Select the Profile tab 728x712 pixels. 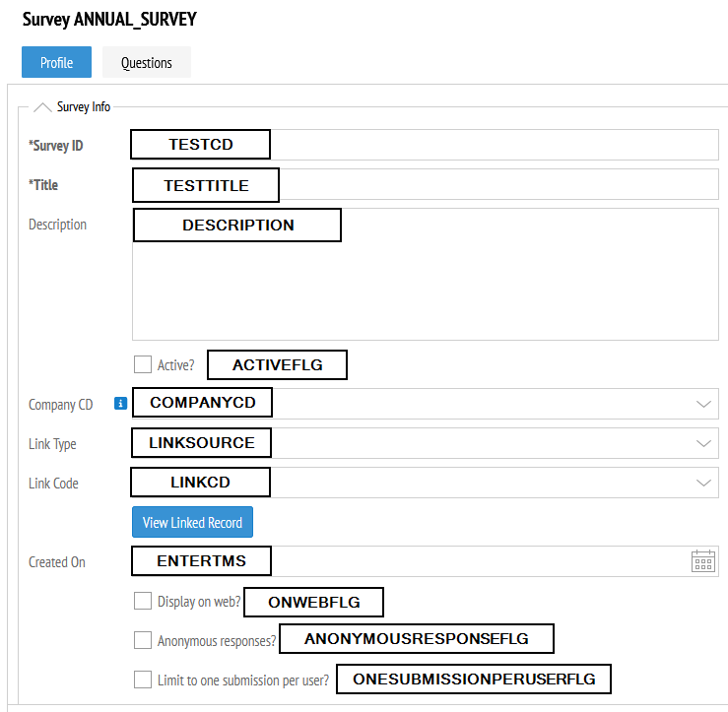(56, 62)
